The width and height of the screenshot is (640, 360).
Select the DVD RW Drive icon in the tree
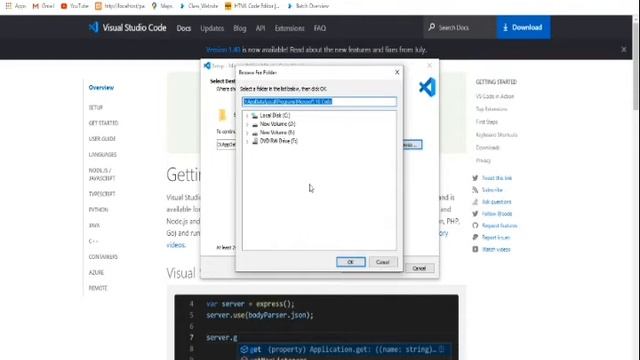tap(255, 141)
